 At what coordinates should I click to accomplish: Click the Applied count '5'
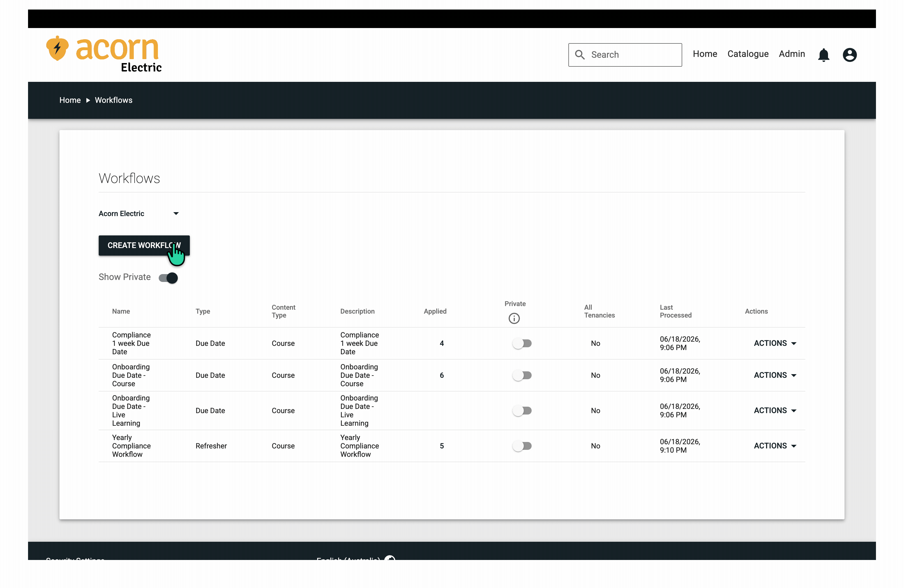(441, 446)
